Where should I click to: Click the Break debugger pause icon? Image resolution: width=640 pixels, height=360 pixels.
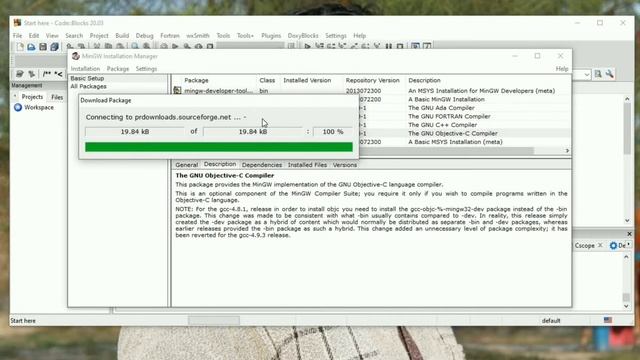click(x=389, y=47)
